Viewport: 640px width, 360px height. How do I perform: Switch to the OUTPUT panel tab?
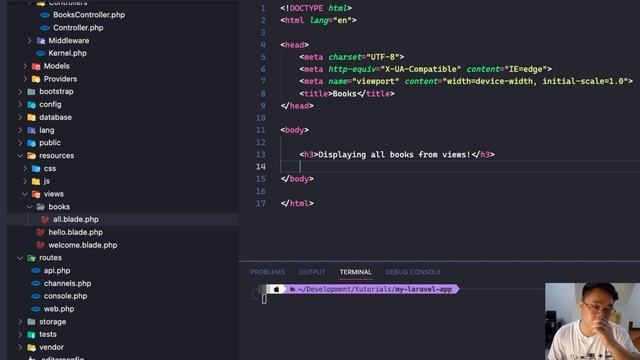(x=312, y=272)
